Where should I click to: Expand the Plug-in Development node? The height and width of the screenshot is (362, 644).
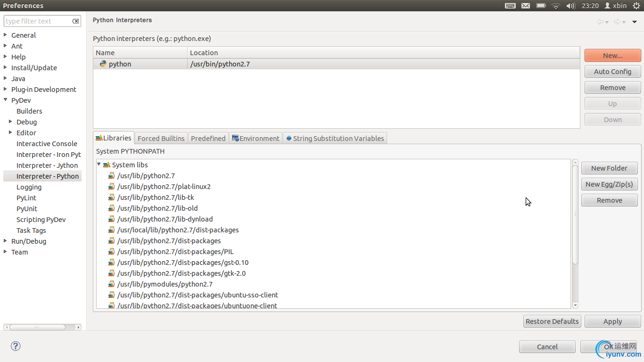[5, 89]
